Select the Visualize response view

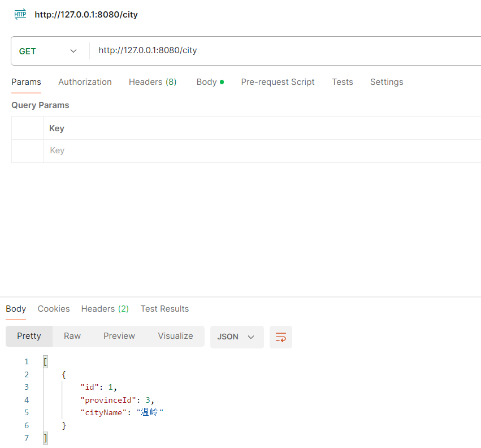[x=175, y=336]
